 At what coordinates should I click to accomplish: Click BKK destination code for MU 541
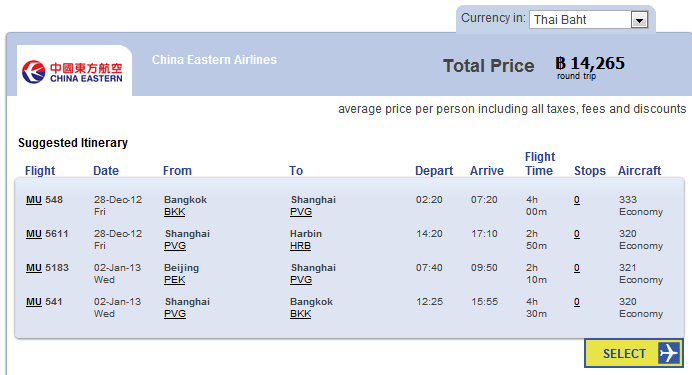(x=301, y=314)
